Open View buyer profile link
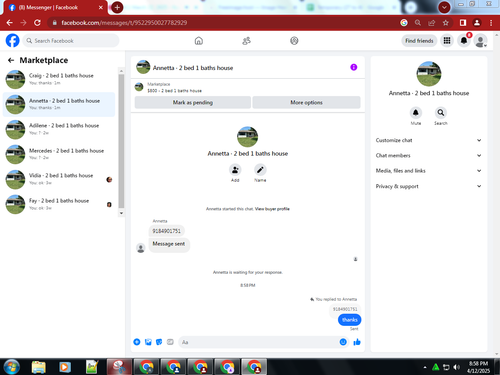The image size is (500, 375). click(x=272, y=209)
